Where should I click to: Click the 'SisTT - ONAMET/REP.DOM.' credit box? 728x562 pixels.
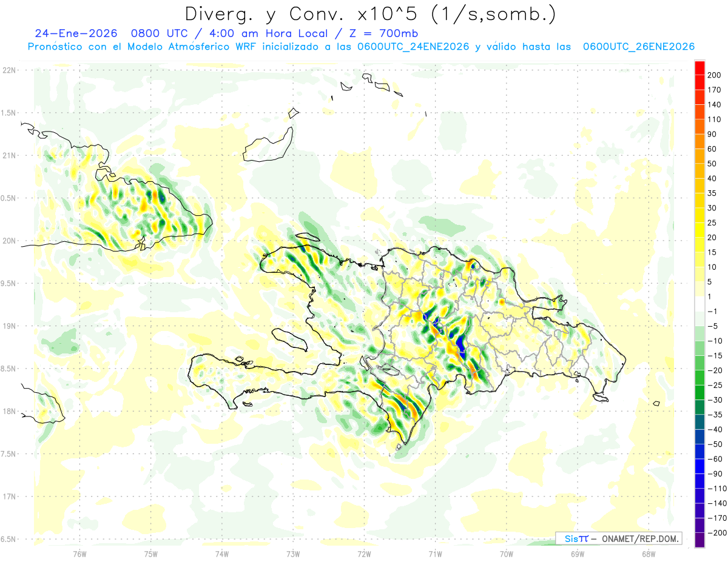tap(619, 538)
